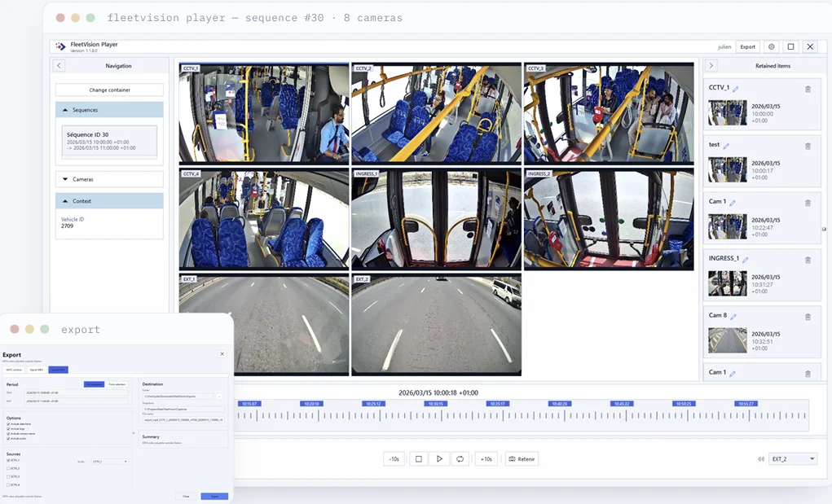Collapse the Navigation panel with left chevron
The height and width of the screenshot is (504, 832).
click(x=59, y=66)
